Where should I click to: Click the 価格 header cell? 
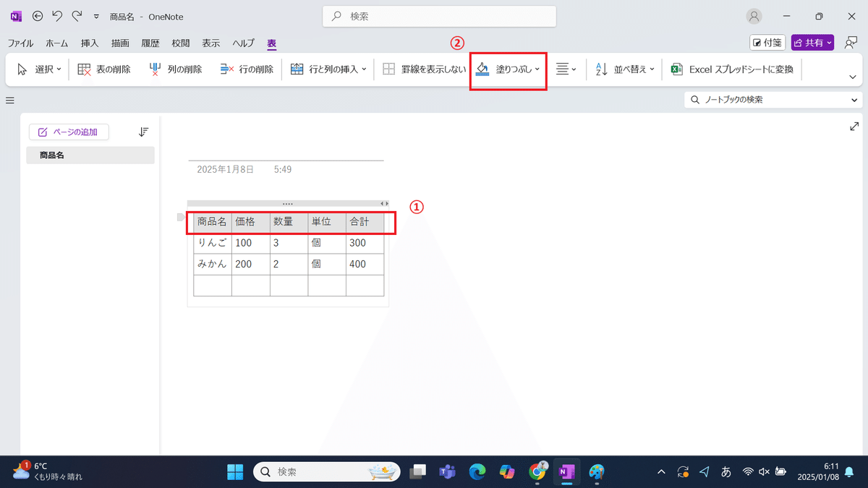[251, 222]
